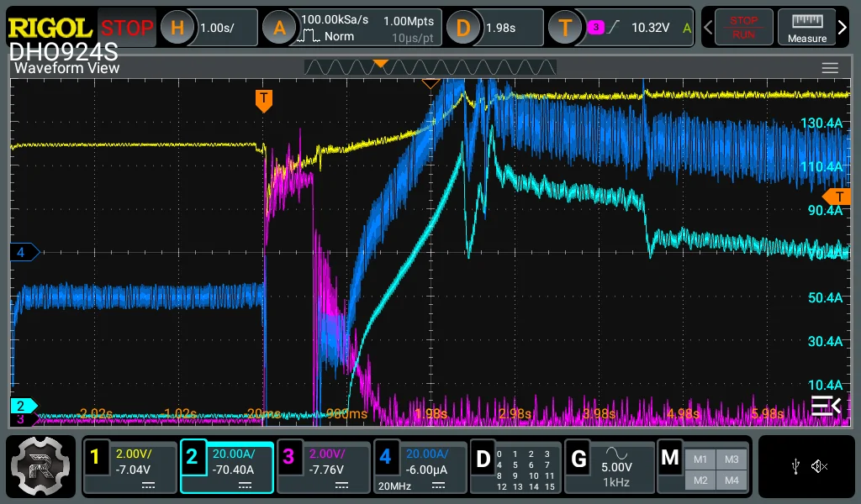
Task: Click the trigger level T marker on the right edge
Action: pos(837,197)
